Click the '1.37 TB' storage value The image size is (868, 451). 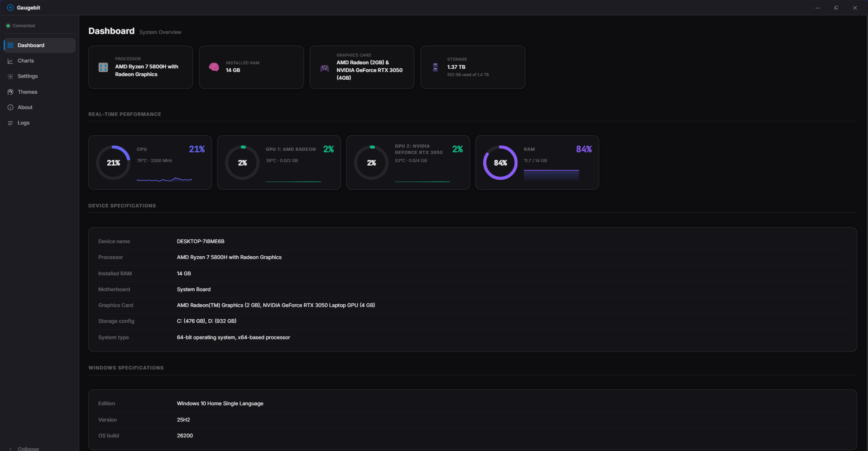point(456,67)
